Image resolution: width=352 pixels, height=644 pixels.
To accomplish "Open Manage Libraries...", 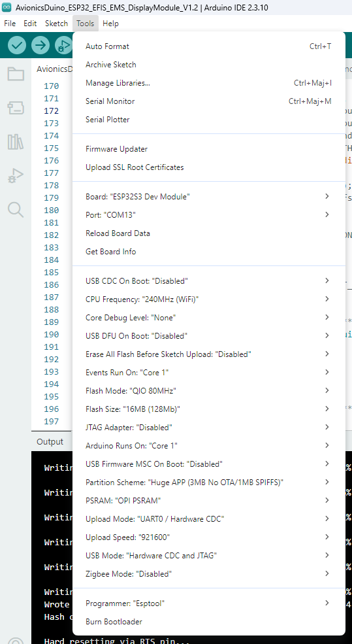I will (209, 83).
